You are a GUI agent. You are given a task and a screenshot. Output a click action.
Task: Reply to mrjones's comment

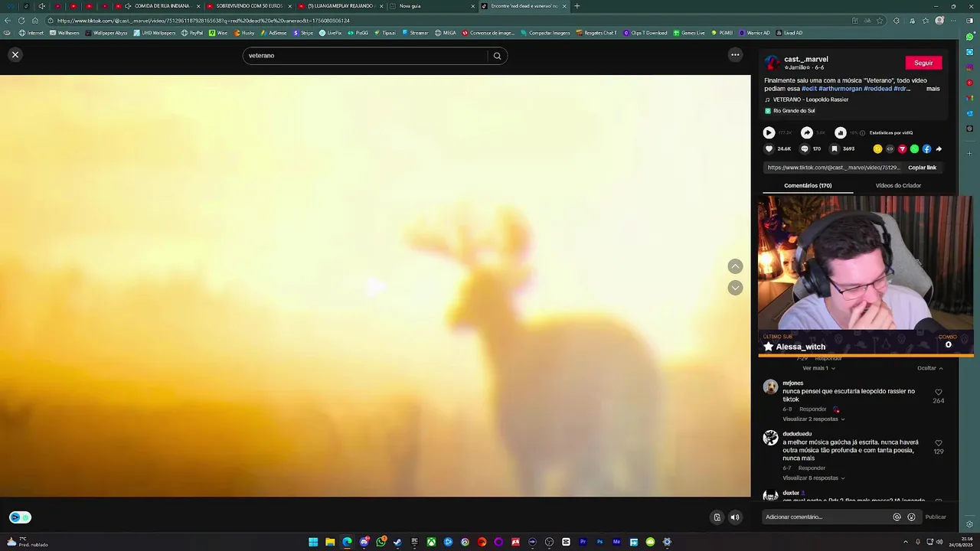click(812, 409)
